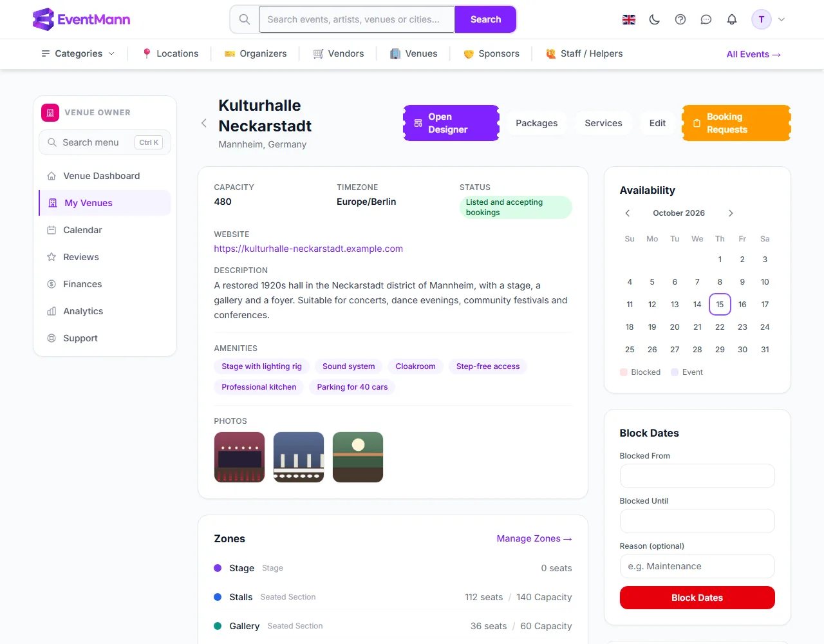Follow the All Events link

tap(754, 54)
